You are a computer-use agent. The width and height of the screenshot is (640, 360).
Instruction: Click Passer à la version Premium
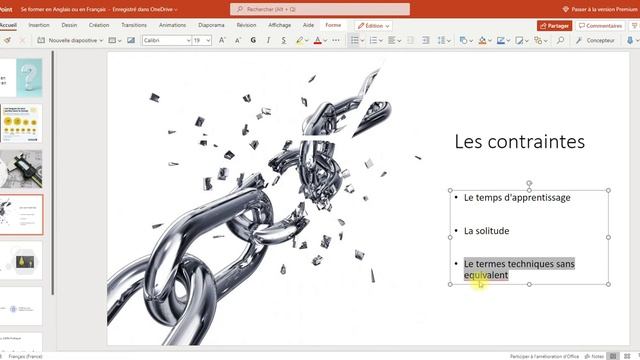click(x=600, y=9)
